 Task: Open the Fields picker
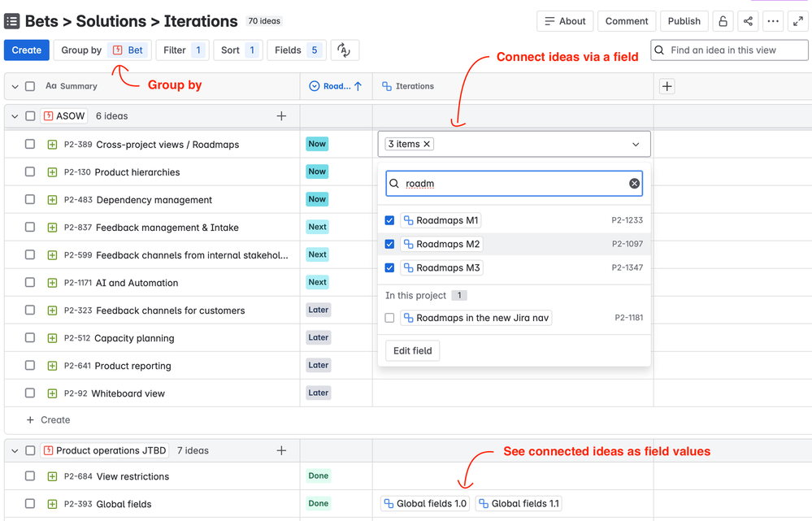[297, 50]
